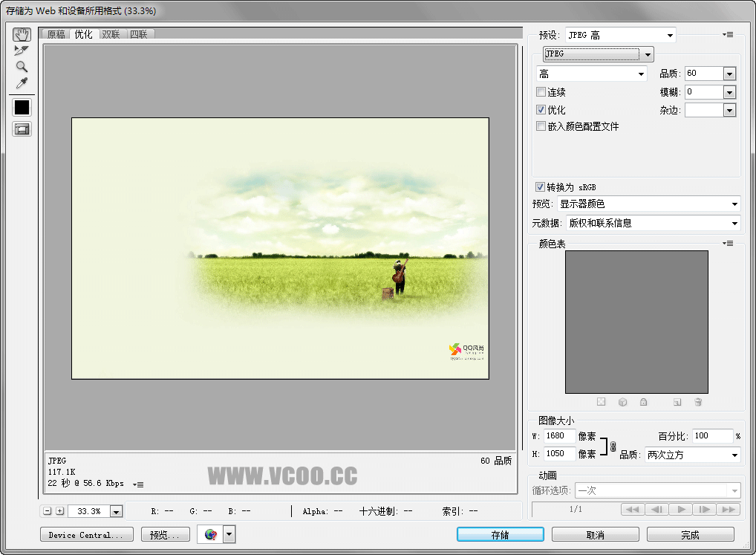This screenshot has height=555, width=756.
Task: Open the 两次立方 resampling quality dropdown
Action: 691,455
